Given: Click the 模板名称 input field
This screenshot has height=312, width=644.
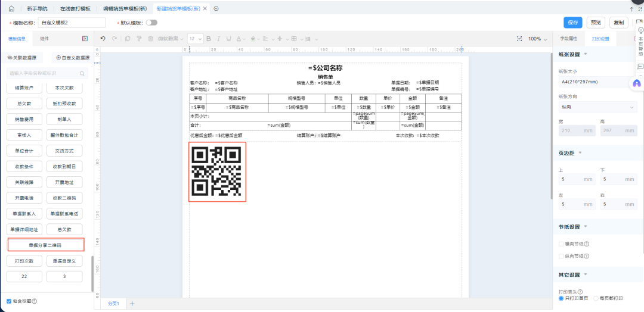Looking at the screenshot, I should click(x=72, y=23).
